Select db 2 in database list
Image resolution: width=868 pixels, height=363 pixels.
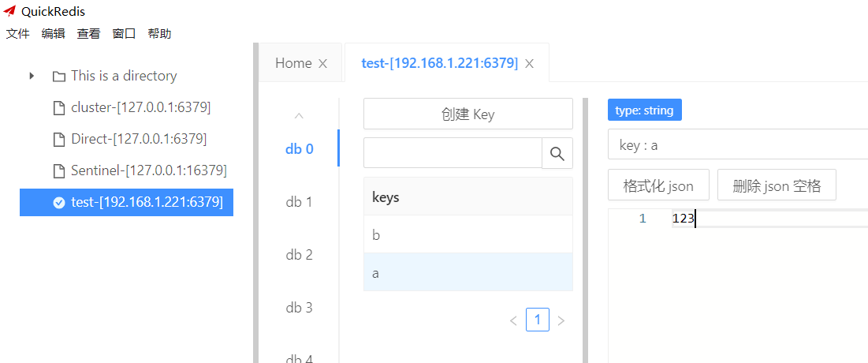pyautogui.click(x=299, y=255)
